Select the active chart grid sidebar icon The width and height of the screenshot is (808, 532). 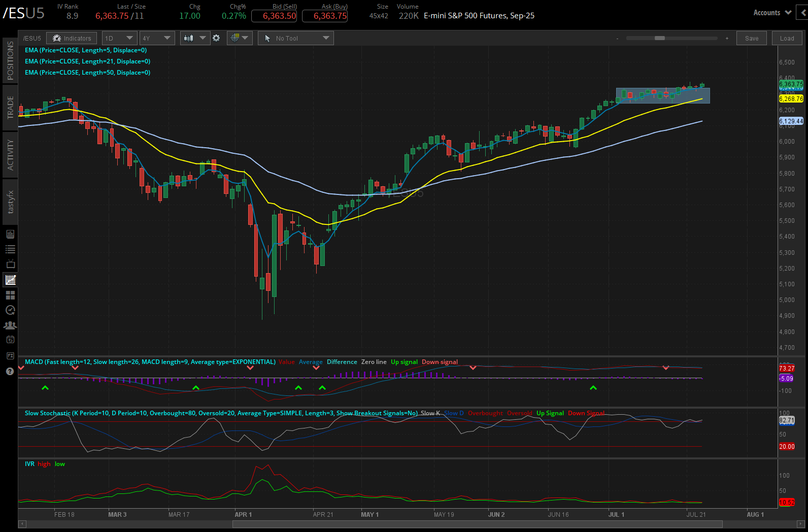(x=10, y=280)
